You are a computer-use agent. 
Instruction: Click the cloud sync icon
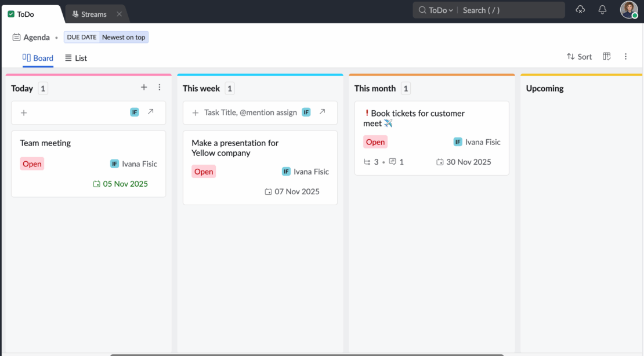tap(580, 9)
